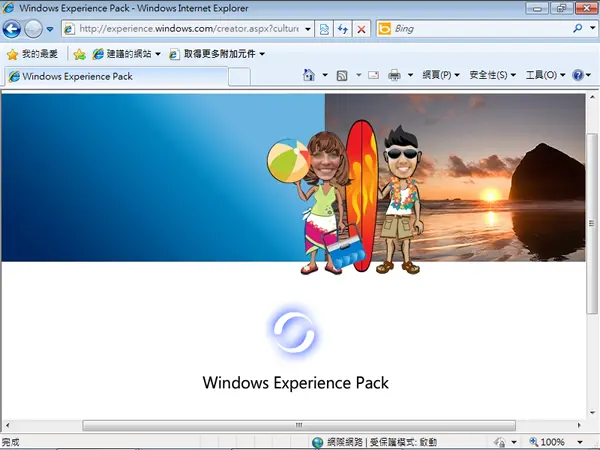Click the Read Mail icon
Viewport: 600px width, 450px height.
373,75
